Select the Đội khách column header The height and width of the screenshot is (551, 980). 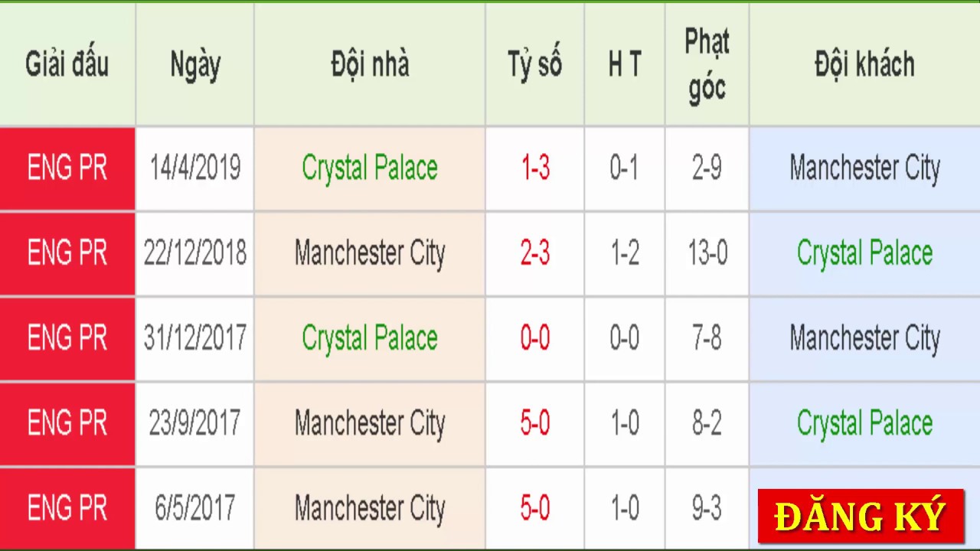click(x=864, y=64)
